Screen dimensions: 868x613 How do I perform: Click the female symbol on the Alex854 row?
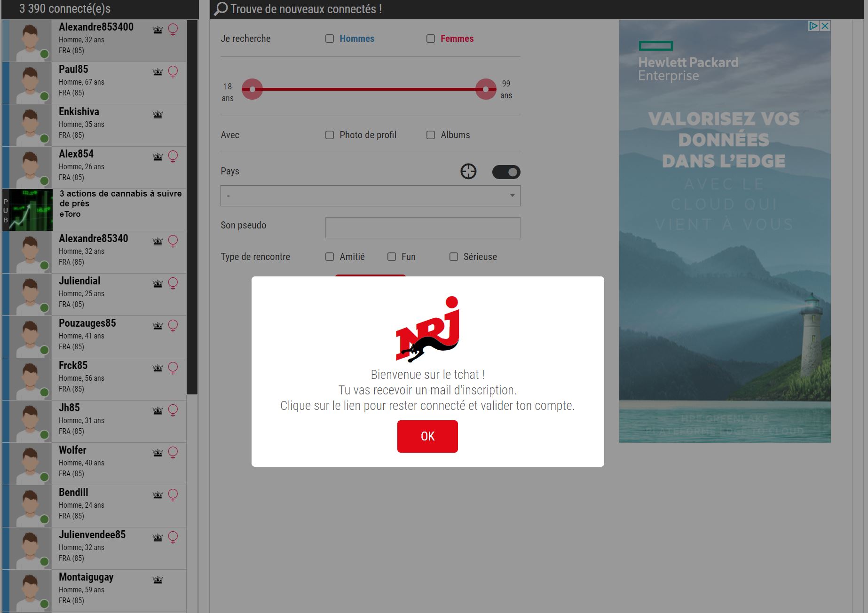point(173,157)
